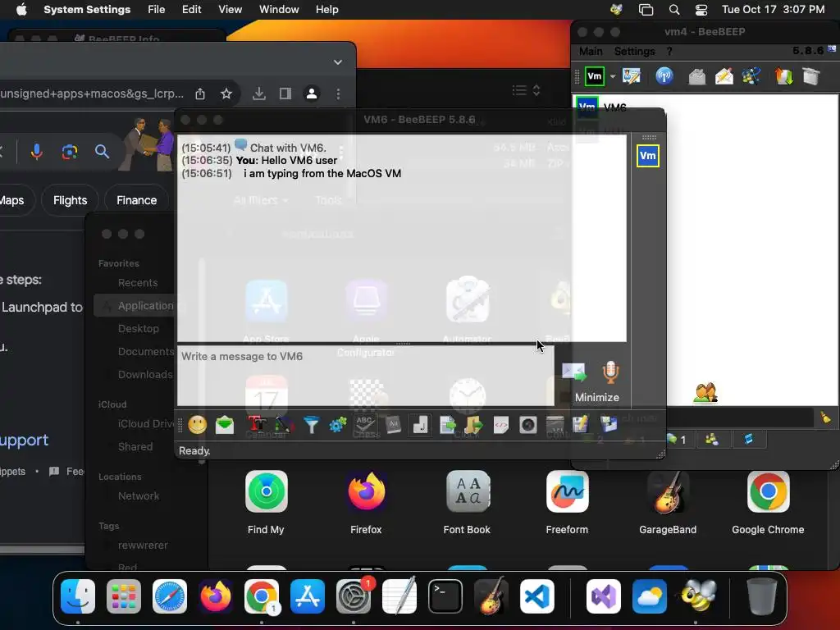This screenshot has height=630, width=840.
Task: Open Control Center in menu bar
Action: 701,10
